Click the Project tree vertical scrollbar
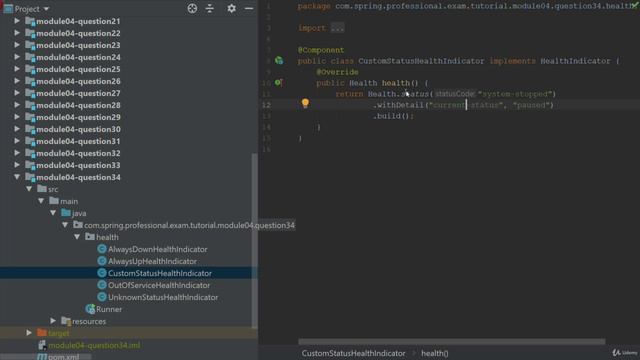 coord(254,241)
